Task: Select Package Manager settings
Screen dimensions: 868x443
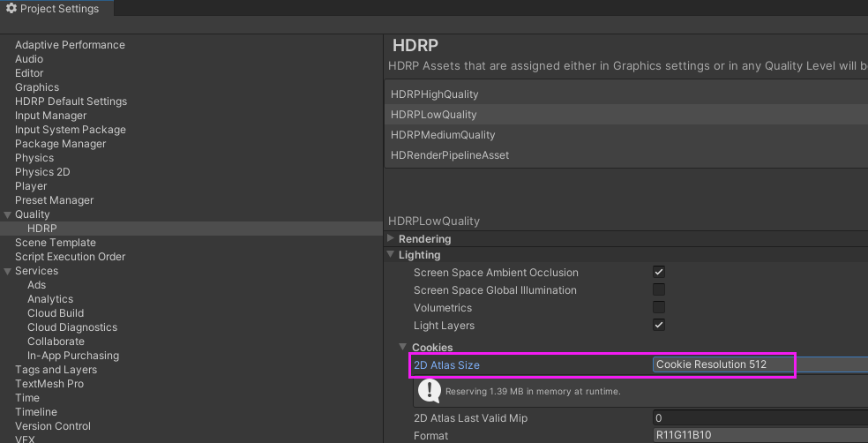Action: 60,144
